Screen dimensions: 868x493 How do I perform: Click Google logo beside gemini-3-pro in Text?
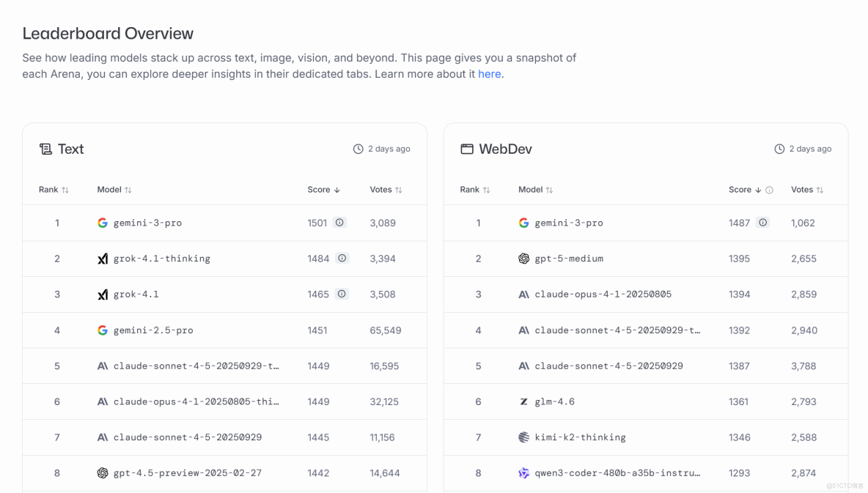(x=103, y=223)
